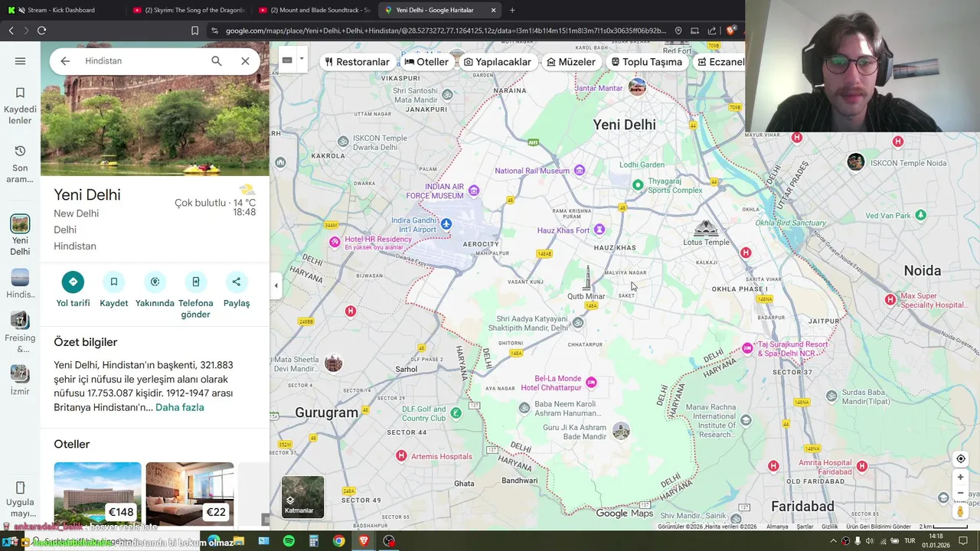The height and width of the screenshot is (551, 980).
Task: Open Kaydedilenler saved places in the sidebar
Action: pyautogui.click(x=20, y=106)
